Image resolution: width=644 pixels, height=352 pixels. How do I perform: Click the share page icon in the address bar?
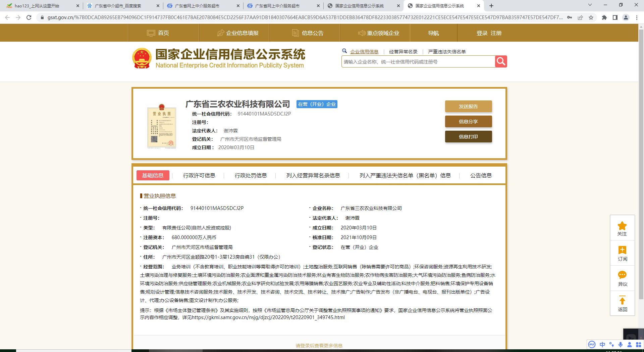click(580, 17)
